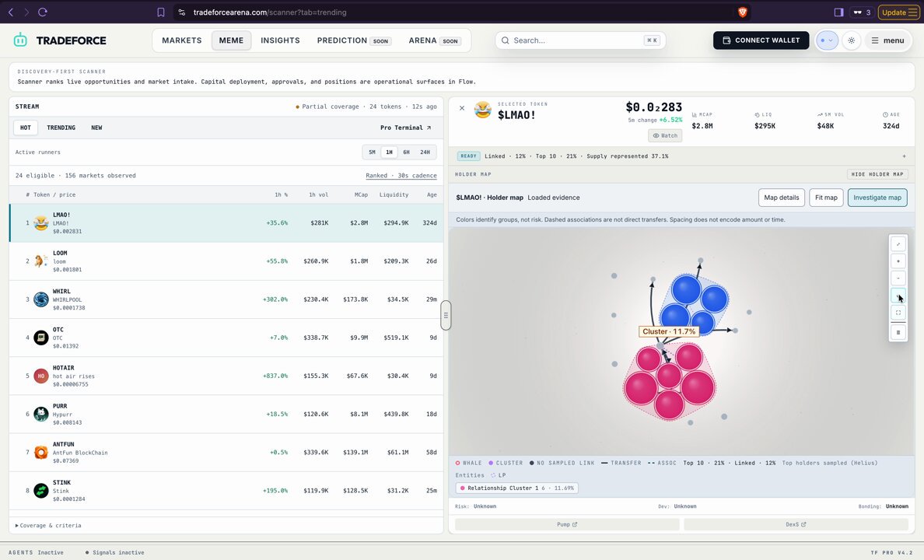The height and width of the screenshot is (560, 924).
Task: Expand Coverage & criteria section
Action: 48,525
